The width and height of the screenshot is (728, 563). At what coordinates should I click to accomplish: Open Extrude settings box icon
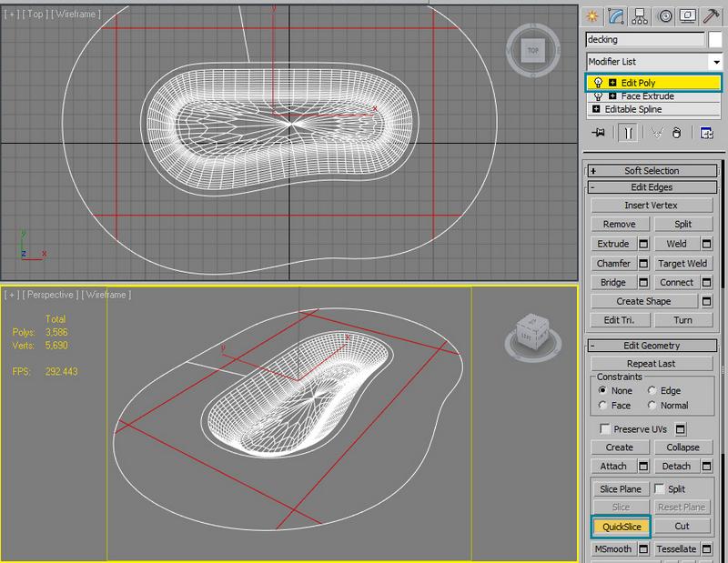pos(643,244)
